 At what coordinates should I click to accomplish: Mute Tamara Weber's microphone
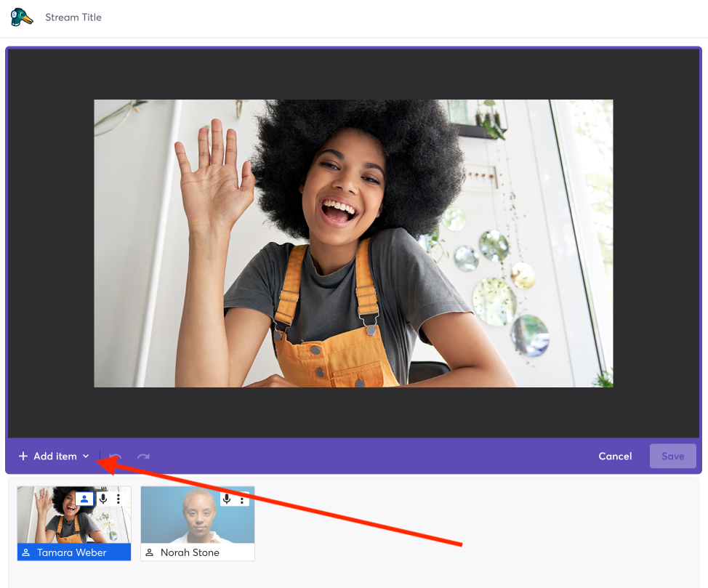(x=103, y=499)
